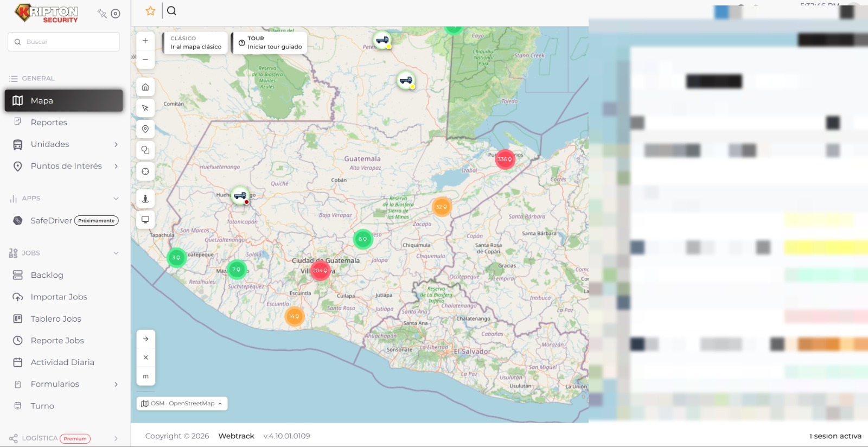The width and height of the screenshot is (868, 447).
Task: Select the cursor pointer tool on the map
Action: pos(145,108)
